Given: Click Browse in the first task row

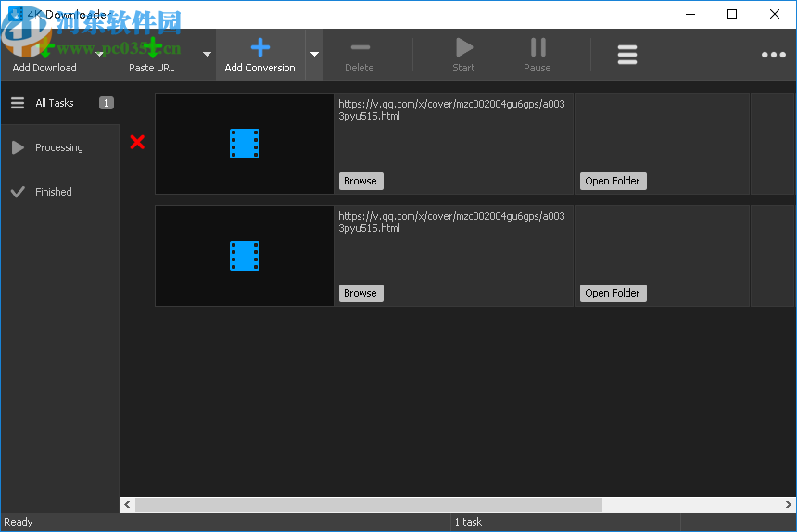Looking at the screenshot, I should tap(361, 181).
